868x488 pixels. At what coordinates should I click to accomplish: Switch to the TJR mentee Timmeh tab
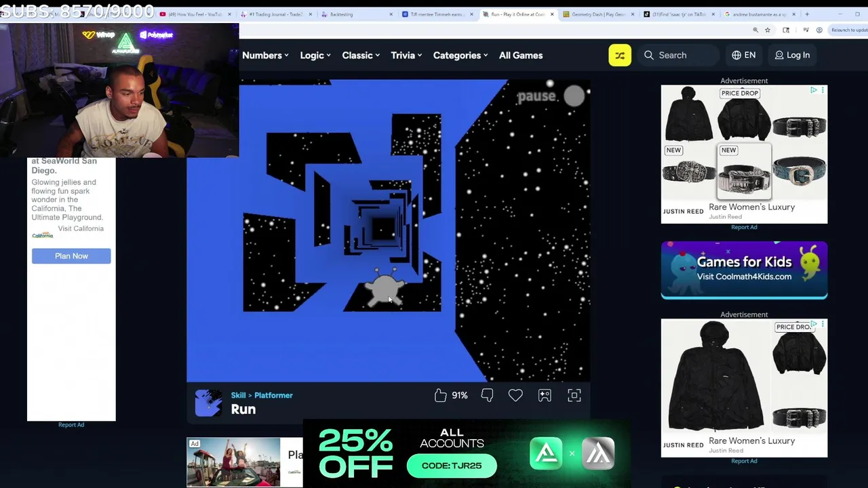(437, 14)
